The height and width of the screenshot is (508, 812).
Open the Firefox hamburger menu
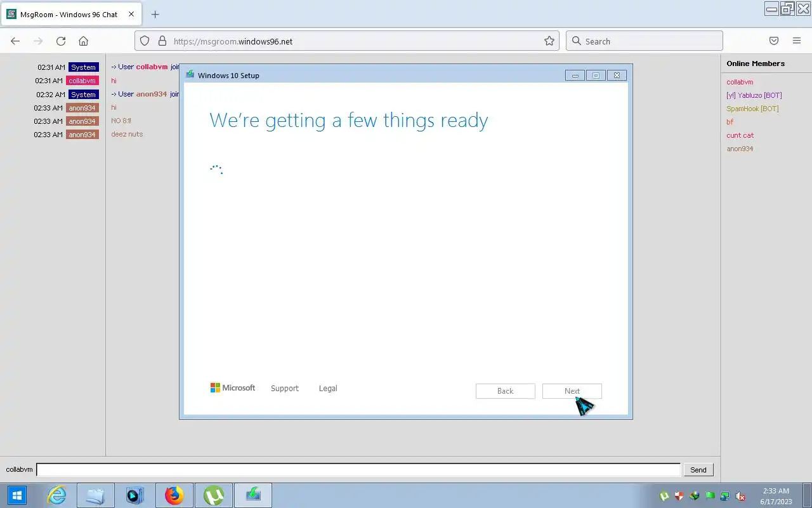click(797, 41)
